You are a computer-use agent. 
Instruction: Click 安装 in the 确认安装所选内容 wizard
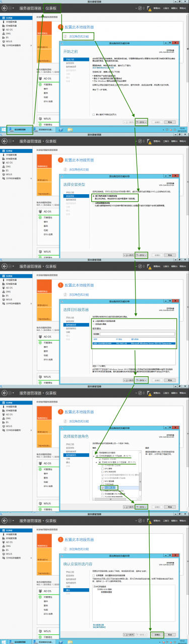[157, 634]
